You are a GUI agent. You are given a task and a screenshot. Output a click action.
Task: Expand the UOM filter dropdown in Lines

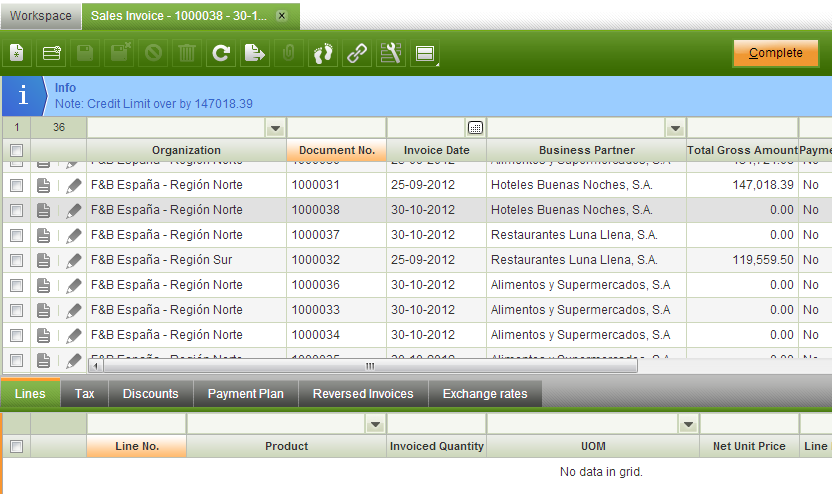click(x=688, y=424)
